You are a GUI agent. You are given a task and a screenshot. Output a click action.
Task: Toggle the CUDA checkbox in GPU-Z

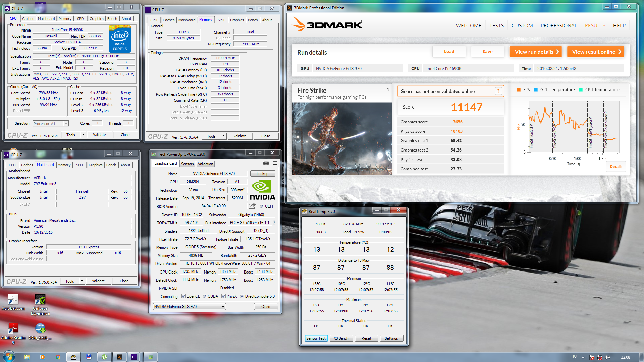(205, 296)
